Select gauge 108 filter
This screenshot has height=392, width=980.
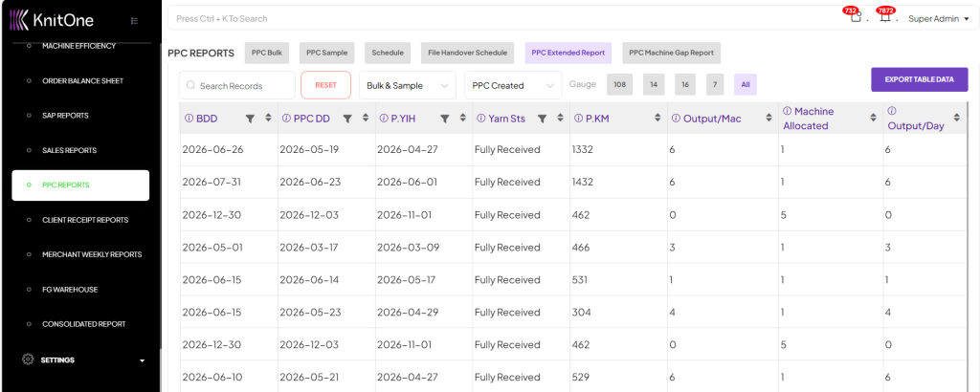click(x=619, y=85)
